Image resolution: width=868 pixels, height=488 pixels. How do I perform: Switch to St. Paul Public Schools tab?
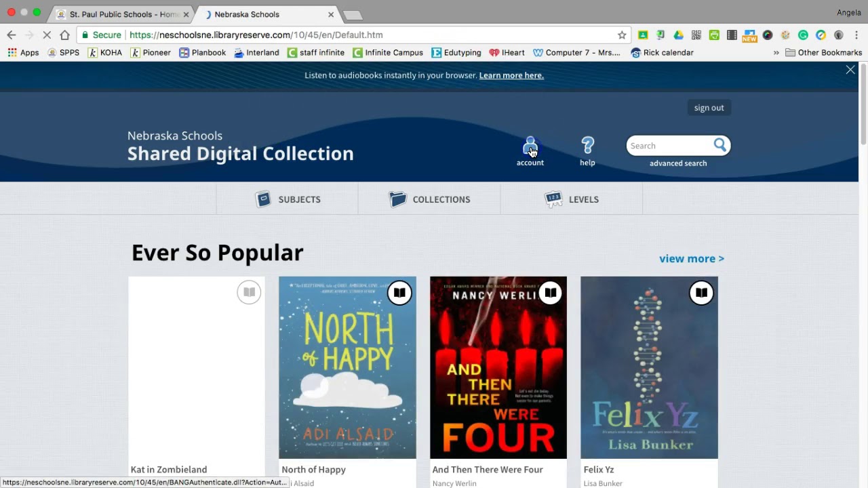(x=122, y=14)
